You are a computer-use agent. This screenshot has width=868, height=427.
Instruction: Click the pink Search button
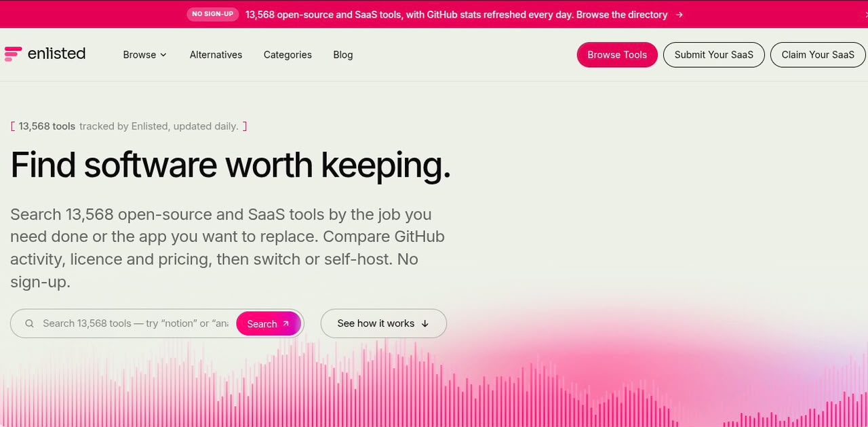268,323
